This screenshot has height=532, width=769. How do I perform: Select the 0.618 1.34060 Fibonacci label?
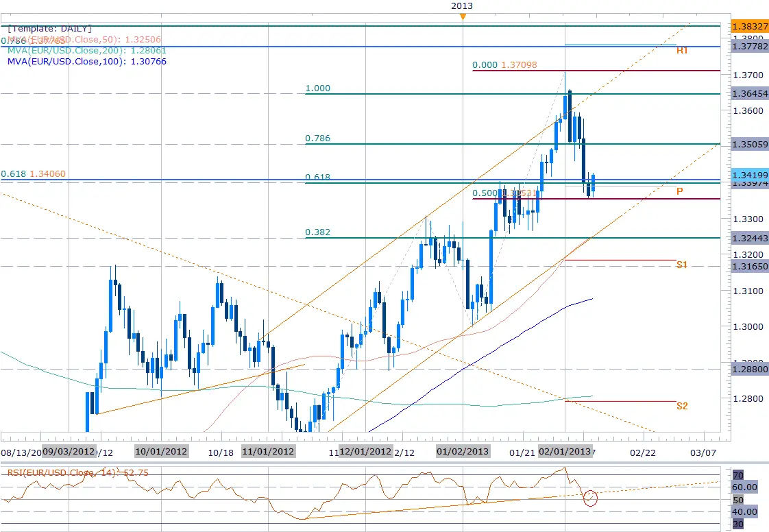(34, 173)
